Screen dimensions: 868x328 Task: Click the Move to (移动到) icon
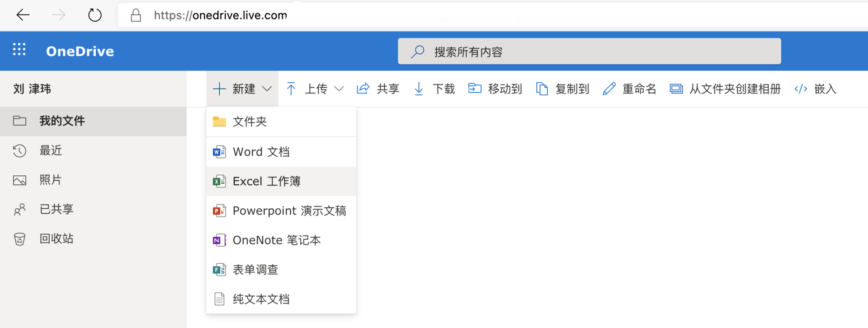coord(474,89)
